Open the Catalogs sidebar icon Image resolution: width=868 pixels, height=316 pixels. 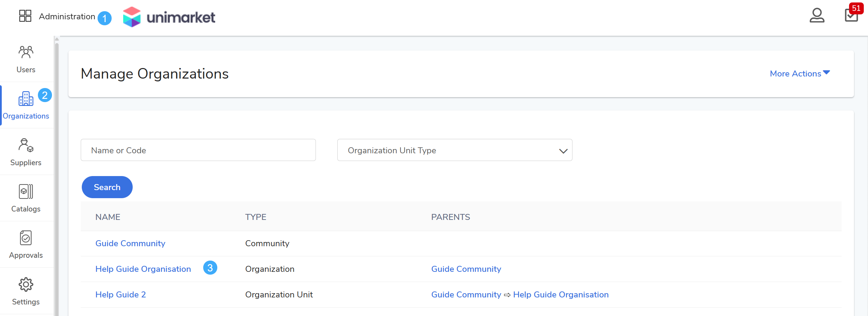pos(26,191)
